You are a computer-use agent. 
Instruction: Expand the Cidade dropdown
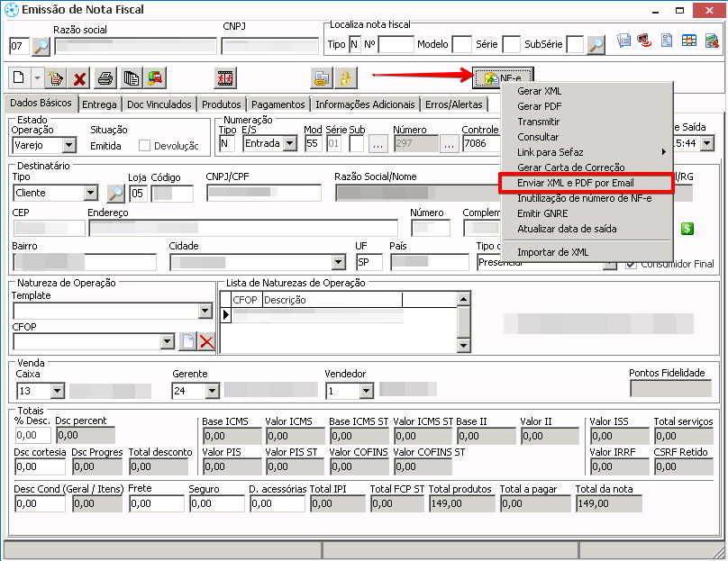click(339, 263)
